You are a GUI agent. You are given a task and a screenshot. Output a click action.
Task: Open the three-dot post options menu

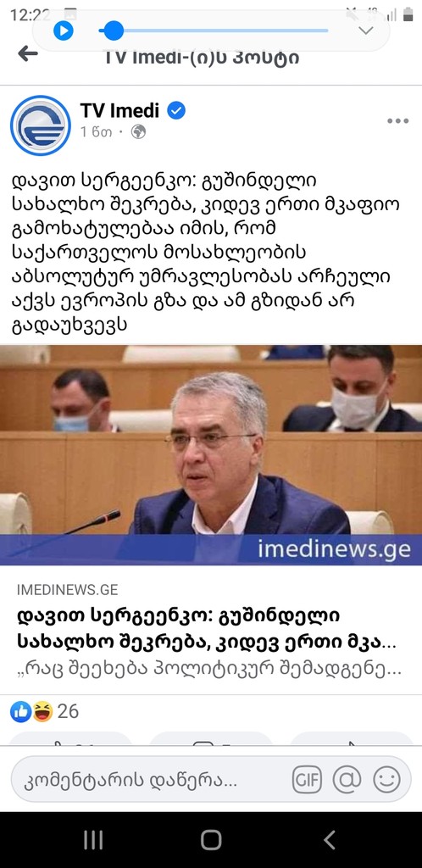pyautogui.click(x=397, y=121)
